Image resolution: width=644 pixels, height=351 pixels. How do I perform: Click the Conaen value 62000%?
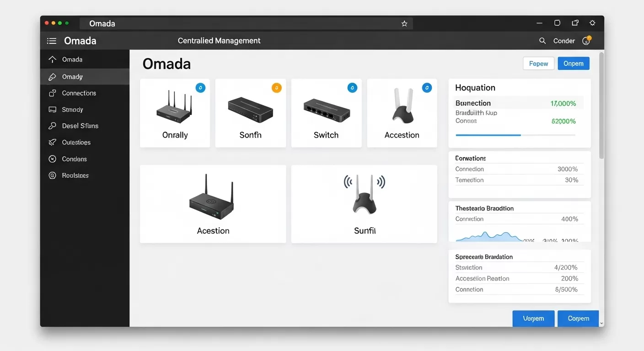[563, 122]
